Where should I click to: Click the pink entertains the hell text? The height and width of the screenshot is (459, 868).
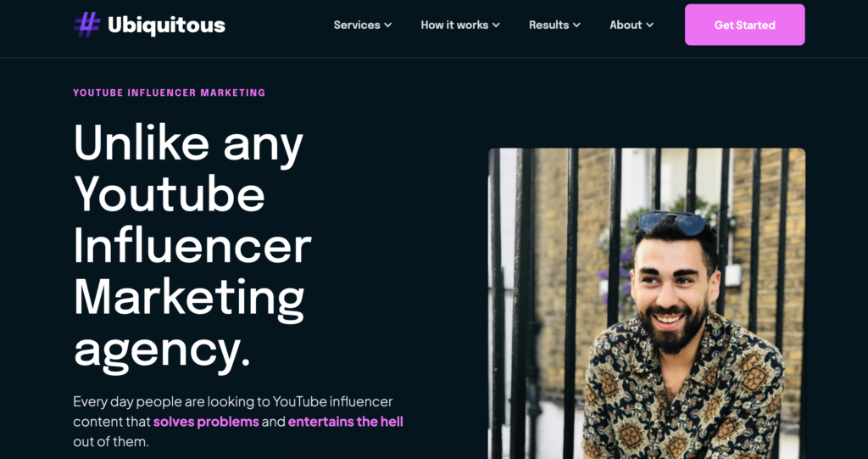pos(346,422)
